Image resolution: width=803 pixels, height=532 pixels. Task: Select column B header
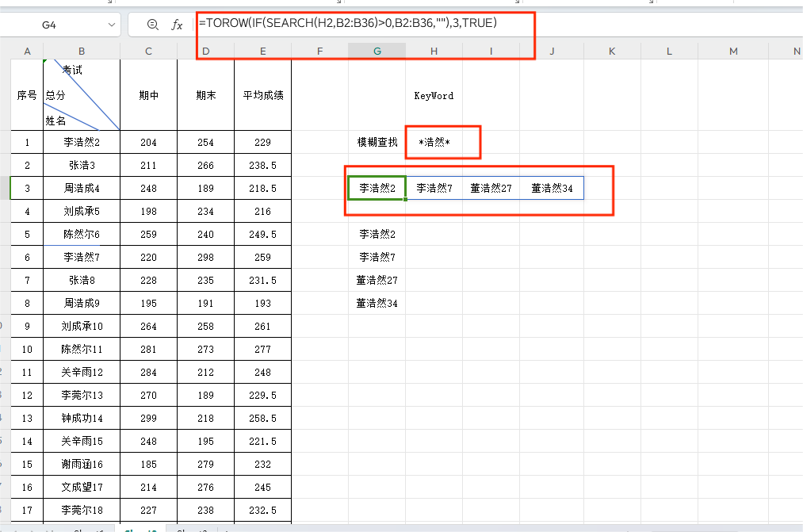tap(82, 52)
